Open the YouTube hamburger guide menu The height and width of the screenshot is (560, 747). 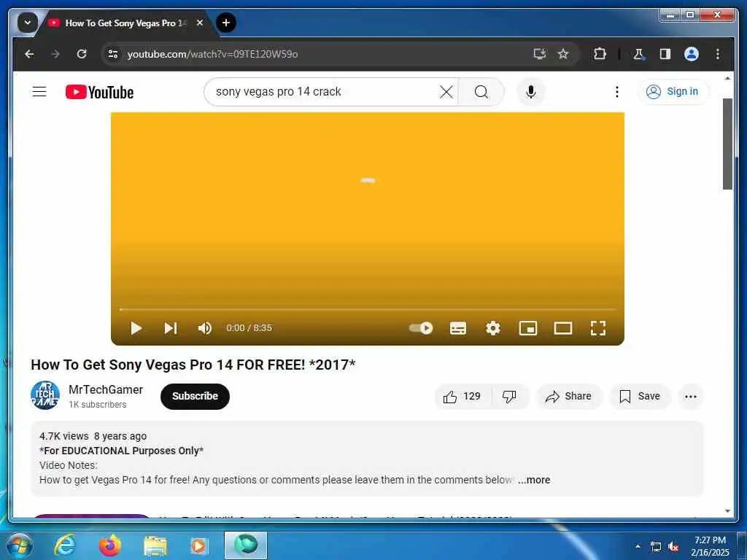click(39, 91)
